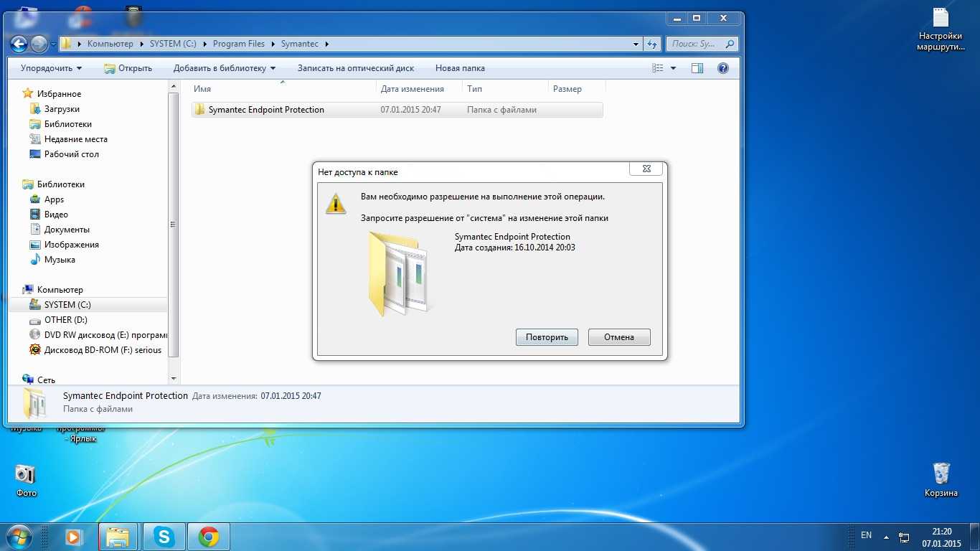Open Google Chrome from the taskbar
The height and width of the screenshot is (551, 980).
[x=209, y=537]
